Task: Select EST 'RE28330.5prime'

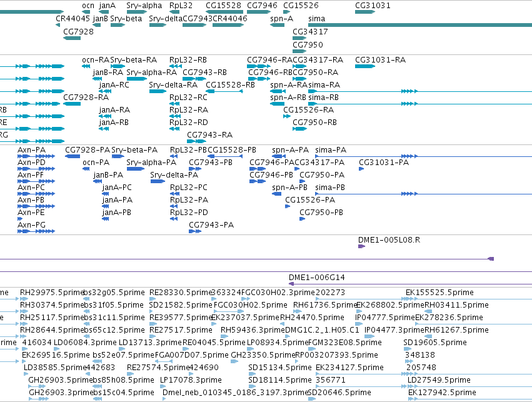Action: click(181, 293)
